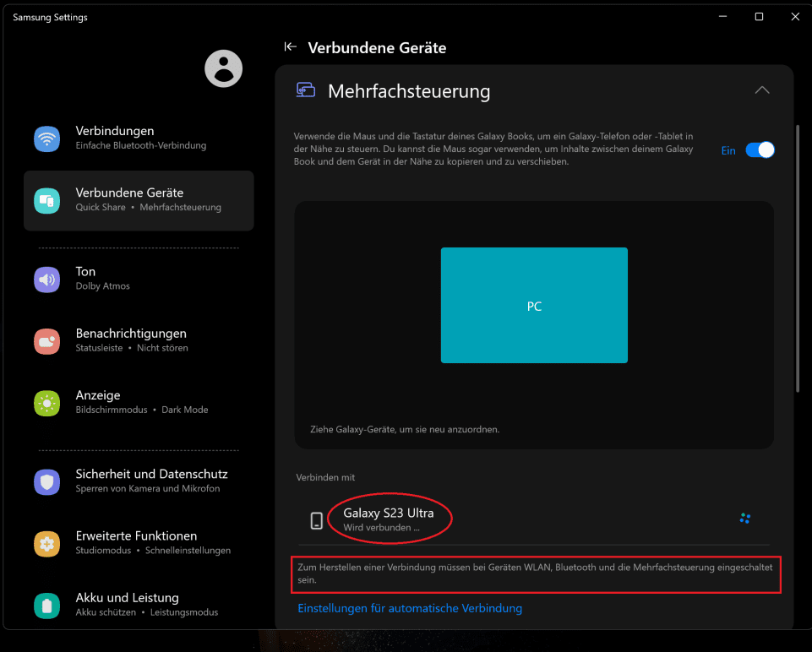Screen dimensions: 812x652
Task: Click the 'Wird verbunden ...' status text
Action: click(381, 528)
